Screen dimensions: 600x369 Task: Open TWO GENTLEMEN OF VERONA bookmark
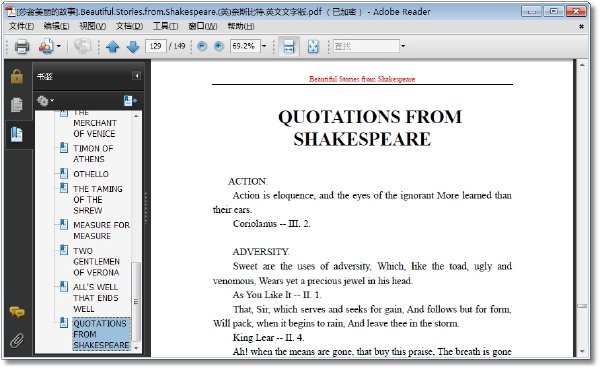(96, 262)
